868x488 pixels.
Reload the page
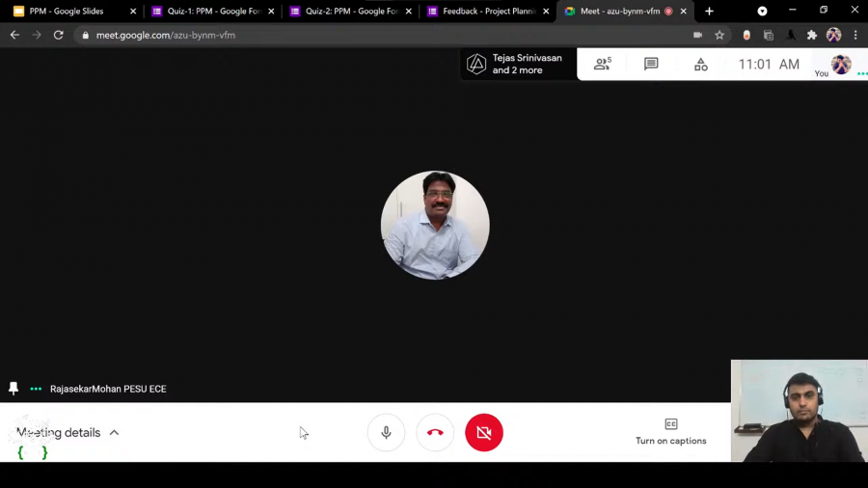(x=58, y=35)
